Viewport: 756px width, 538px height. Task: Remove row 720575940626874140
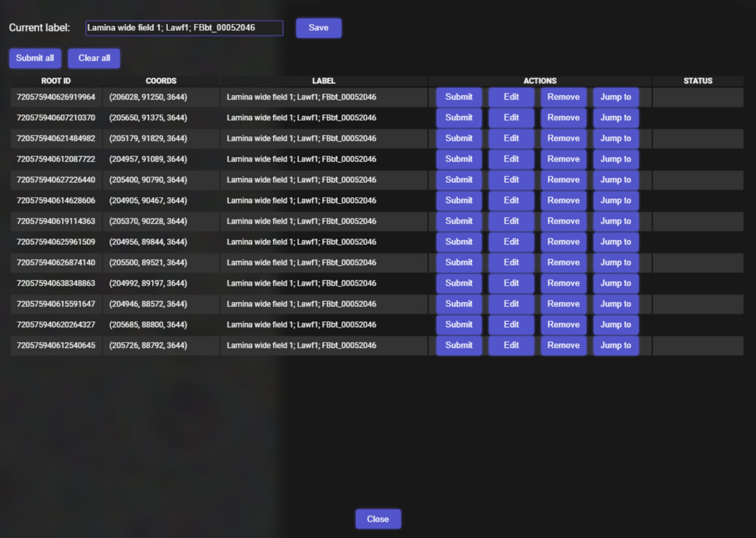[563, 263]
